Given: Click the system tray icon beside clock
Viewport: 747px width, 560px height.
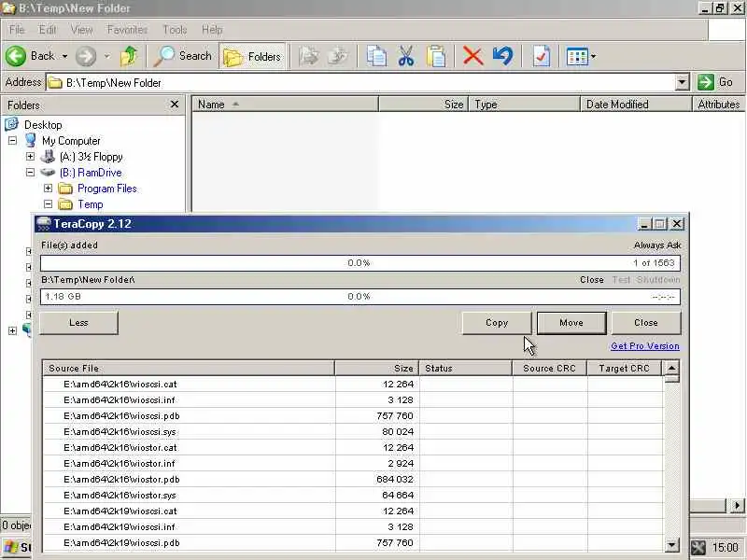Looking at the screenshot, I should (x=698, y=548).
